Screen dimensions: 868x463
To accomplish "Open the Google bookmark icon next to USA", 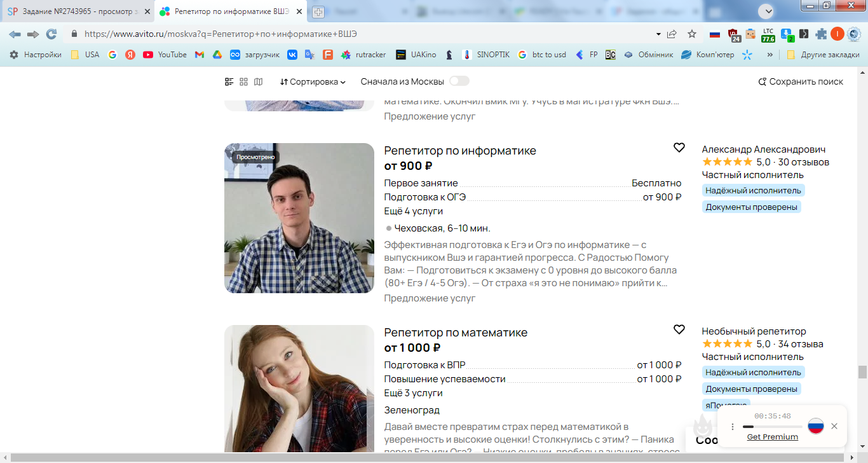I will pos(112,55).
